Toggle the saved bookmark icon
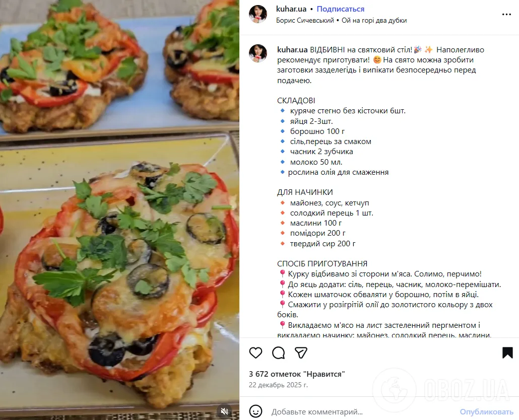 pos(507,353)
